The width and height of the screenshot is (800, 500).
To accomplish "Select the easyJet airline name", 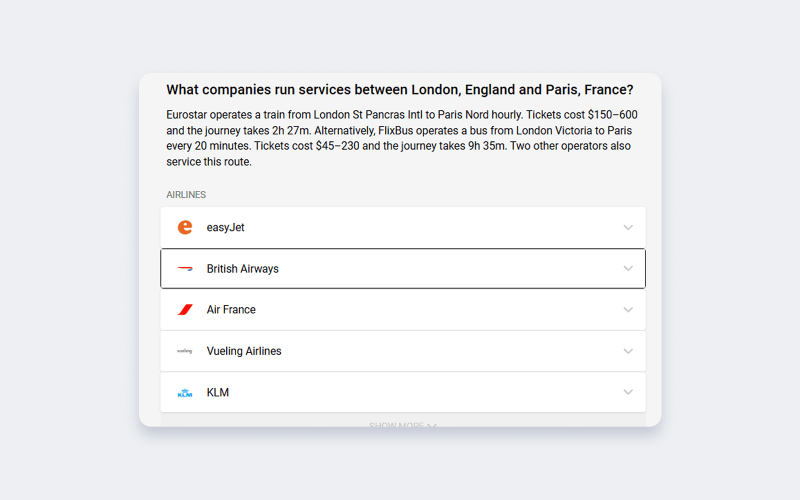I will tap(226, 228).
